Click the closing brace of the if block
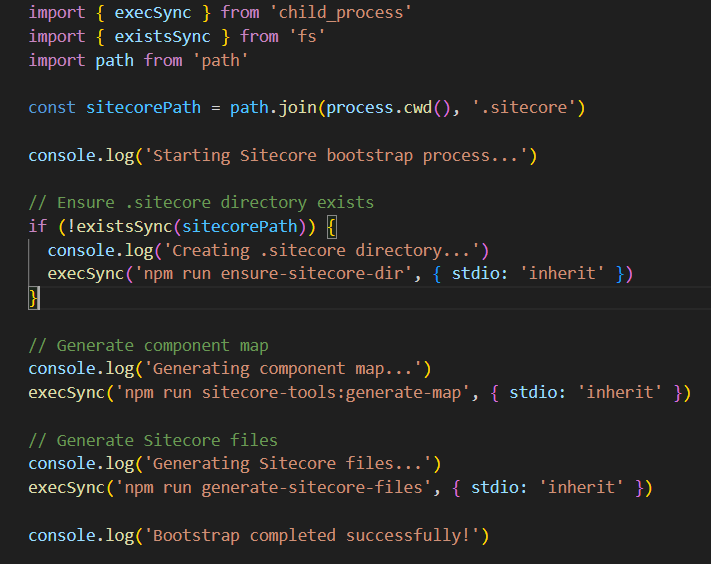This screenshot has width=711, height=564. point(33,298)
